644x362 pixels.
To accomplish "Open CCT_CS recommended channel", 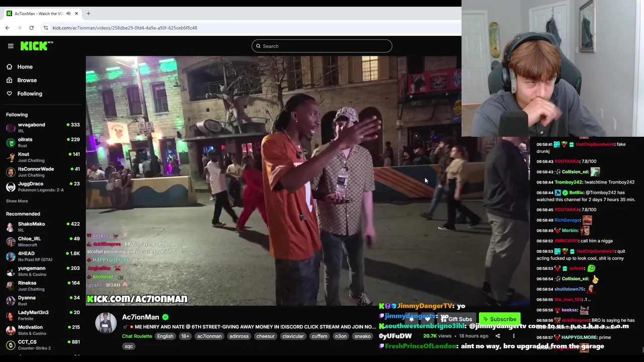I will point(43,345).
